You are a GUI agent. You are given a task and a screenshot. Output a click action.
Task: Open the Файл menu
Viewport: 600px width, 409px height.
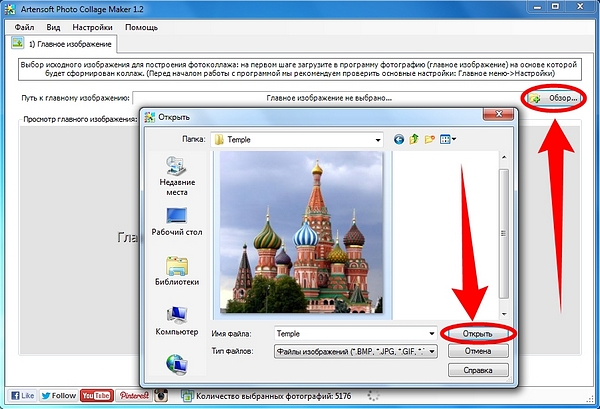(24, 27)
